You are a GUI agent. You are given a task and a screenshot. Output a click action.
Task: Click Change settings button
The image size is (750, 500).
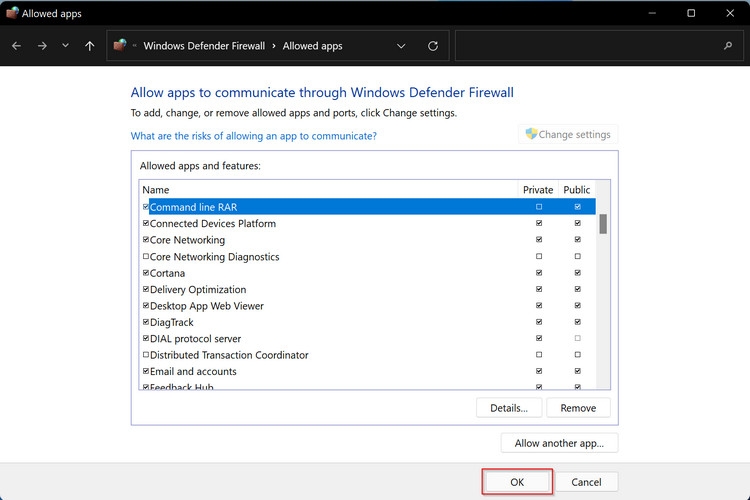tap(568, 134)
